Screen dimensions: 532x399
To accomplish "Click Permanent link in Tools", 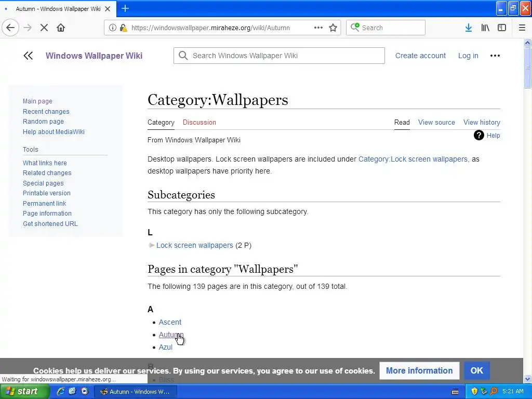I will tap(45, 204).
